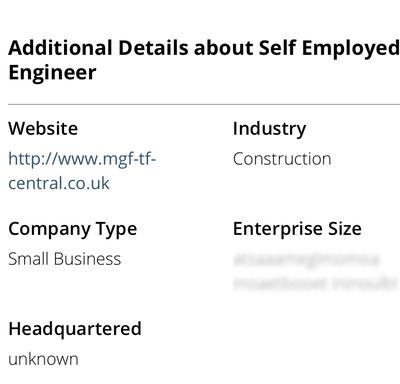
Task: Click the first blurred line under Enterprise Size
Action: coord(307,260)
